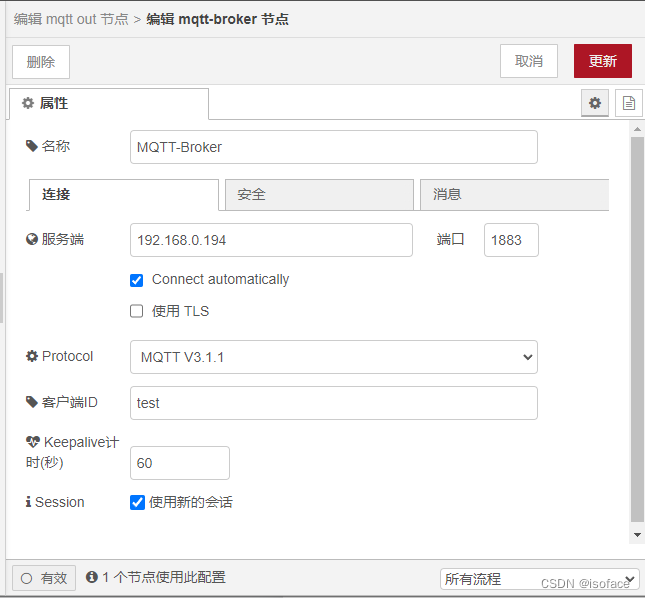Click the 删除 (delete) button
Image resolution: width=645 pixels, height=598 pixels.
pyautogui.click(x=41, y=62)
